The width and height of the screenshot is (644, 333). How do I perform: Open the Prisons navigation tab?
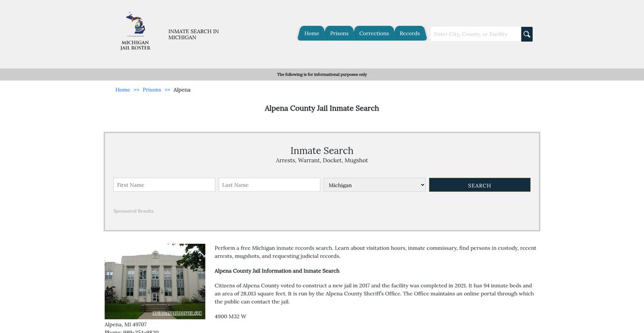pos(339,33)
